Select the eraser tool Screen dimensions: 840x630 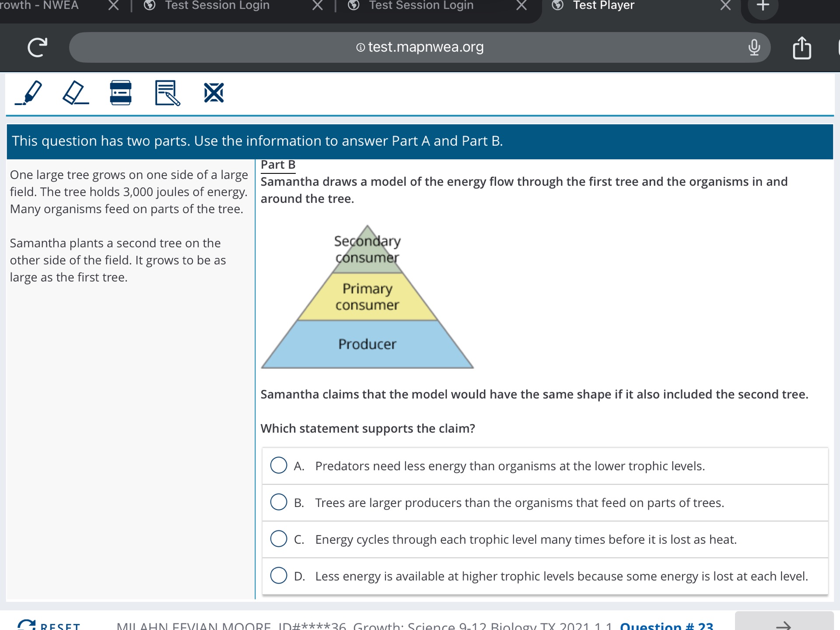[75, 93]
